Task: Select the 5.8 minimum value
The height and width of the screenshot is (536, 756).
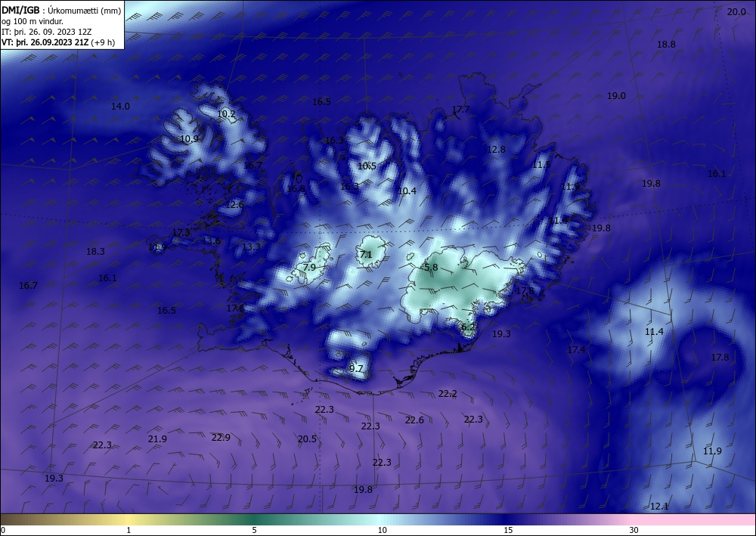Action: pos(431,268)
